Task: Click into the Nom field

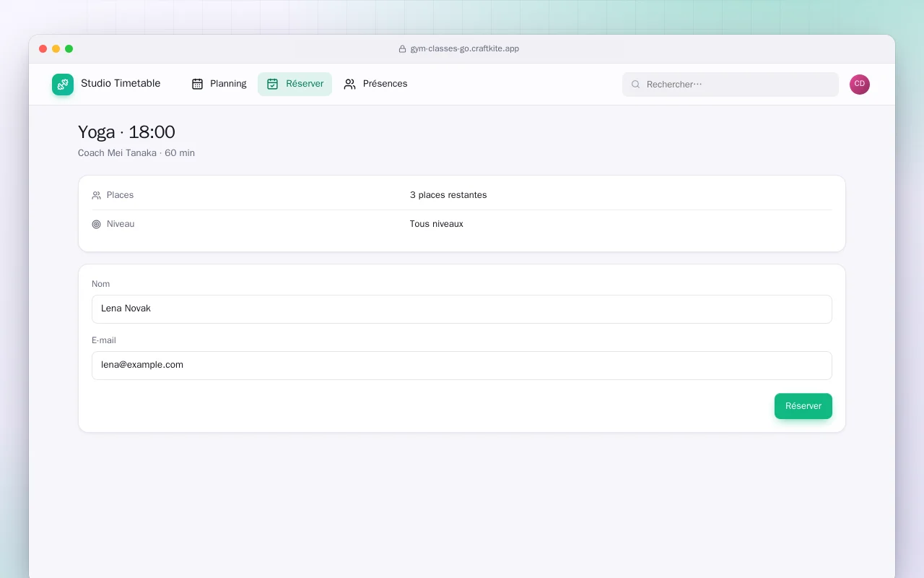Action: (462, 309)
